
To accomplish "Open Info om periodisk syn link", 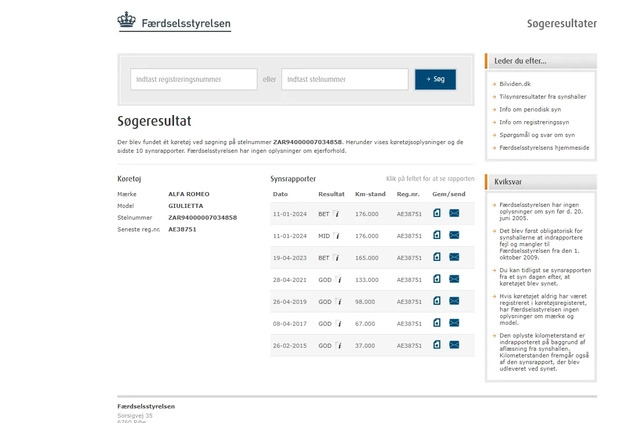I will point(530,109).
